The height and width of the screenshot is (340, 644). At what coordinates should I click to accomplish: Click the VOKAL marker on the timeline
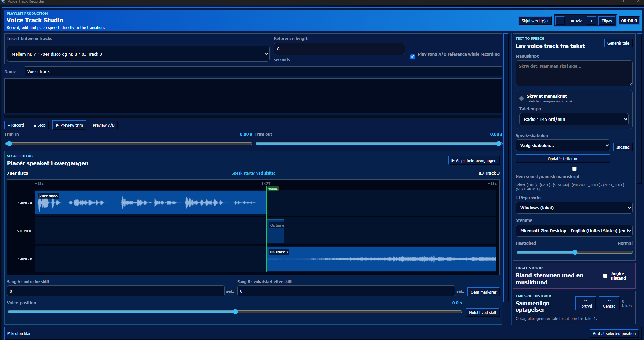click(273, 189)
